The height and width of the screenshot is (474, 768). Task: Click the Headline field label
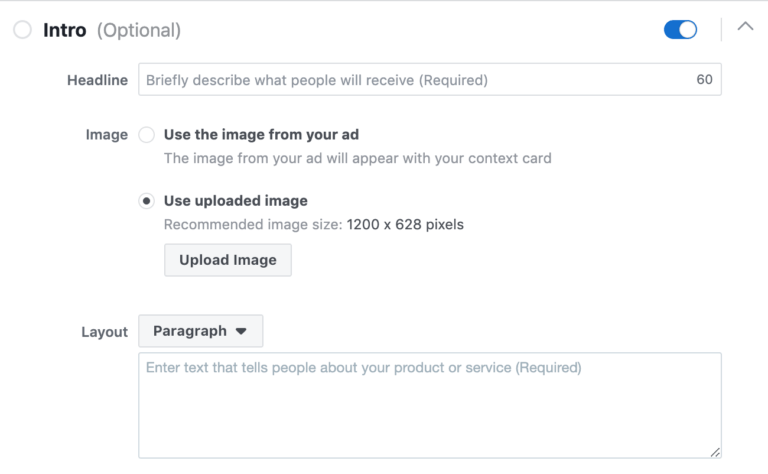pyautogui.click(x=97, y=80)
